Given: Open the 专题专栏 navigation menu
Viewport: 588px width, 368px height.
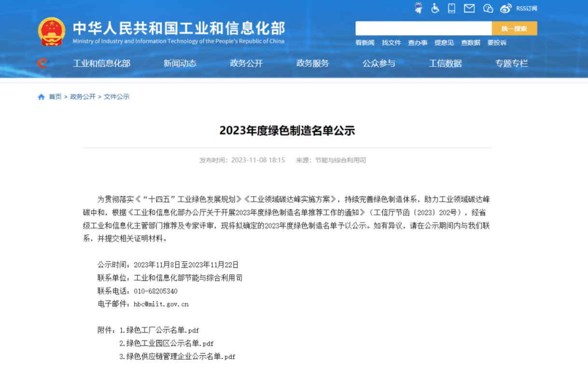Looking at the screenshot, I should point(512,63).
